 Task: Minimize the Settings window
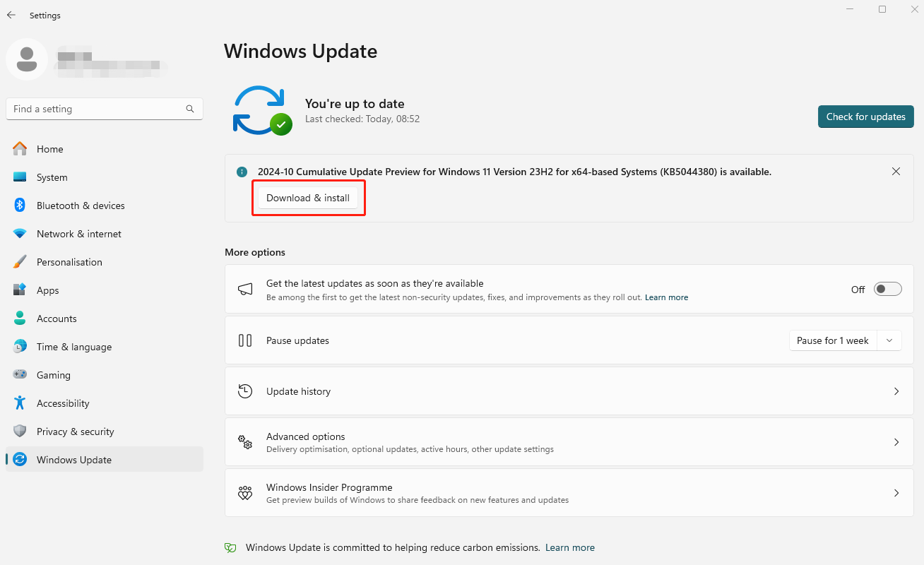[x=849, y=9]
